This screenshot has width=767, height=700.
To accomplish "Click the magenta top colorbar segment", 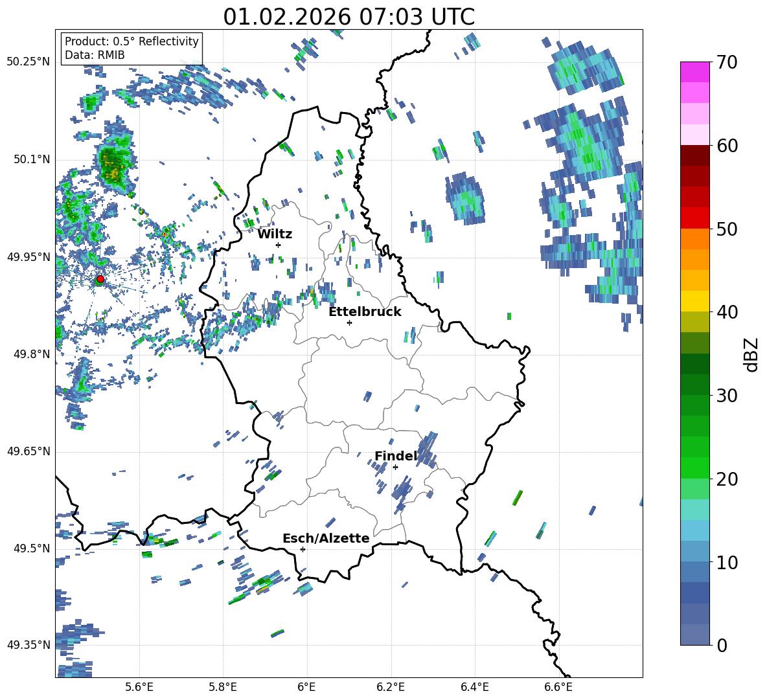I will coord(694,73).
